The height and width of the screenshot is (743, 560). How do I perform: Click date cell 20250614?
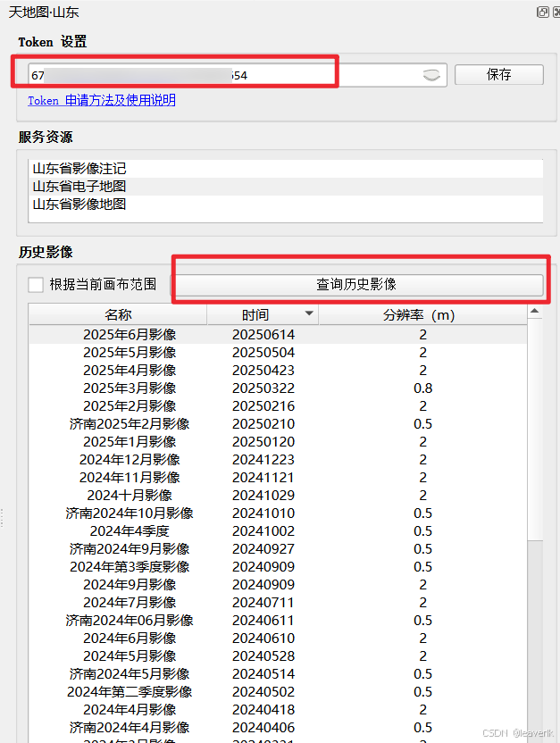click(x=263, y=335)
